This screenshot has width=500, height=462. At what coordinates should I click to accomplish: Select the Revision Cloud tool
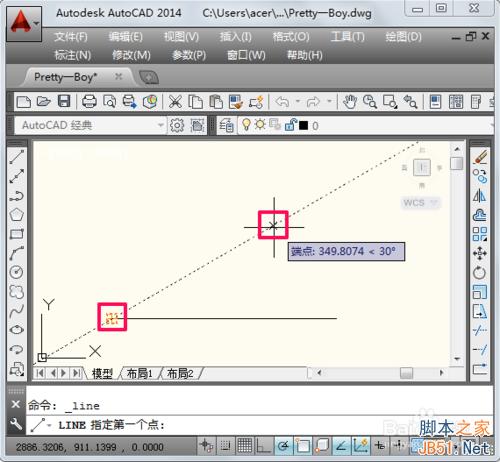pyautogui.click(x=16, y=292)
